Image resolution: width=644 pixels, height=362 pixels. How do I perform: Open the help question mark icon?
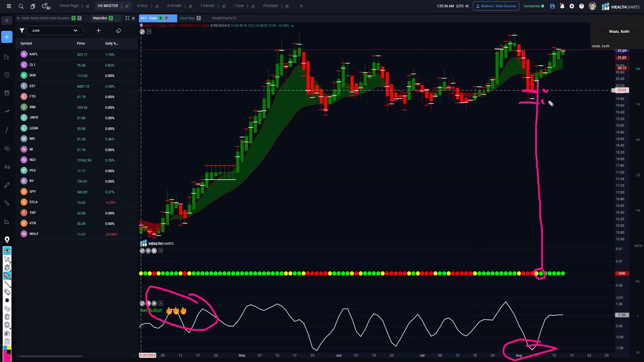coord(582,6)
